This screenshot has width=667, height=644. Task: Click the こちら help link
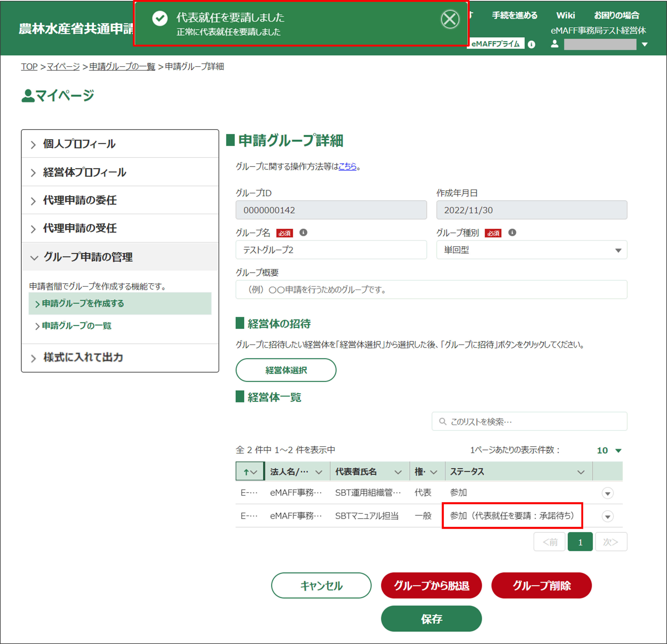(347, 166)
